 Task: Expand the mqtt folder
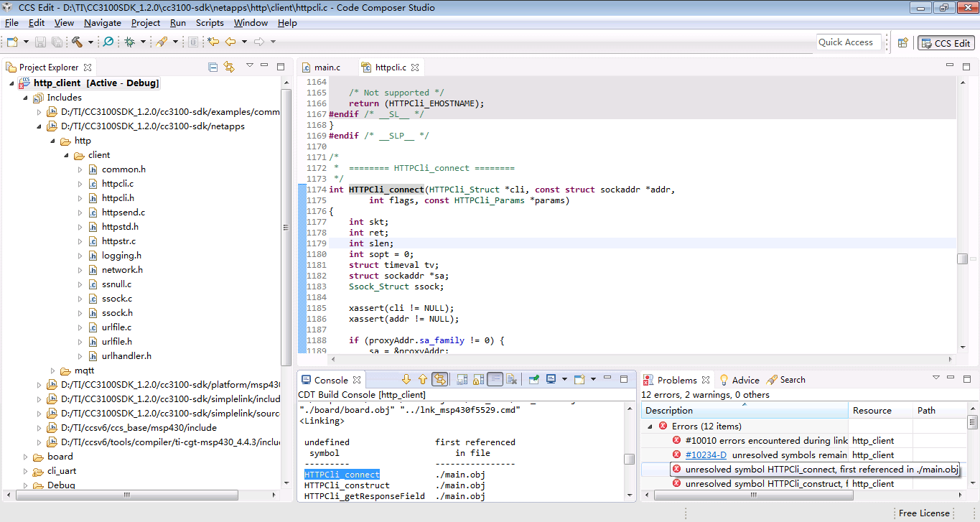click(x=53, y=370)
